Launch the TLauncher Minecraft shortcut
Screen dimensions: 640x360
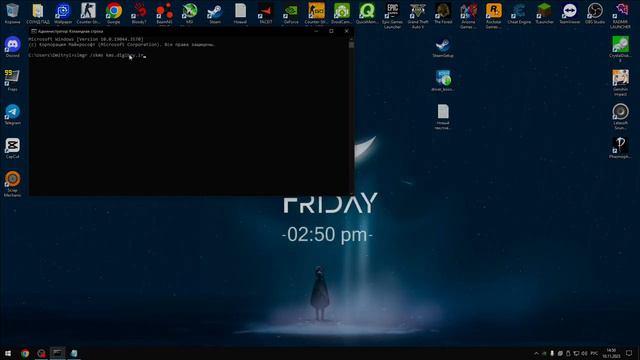[544, 13]
